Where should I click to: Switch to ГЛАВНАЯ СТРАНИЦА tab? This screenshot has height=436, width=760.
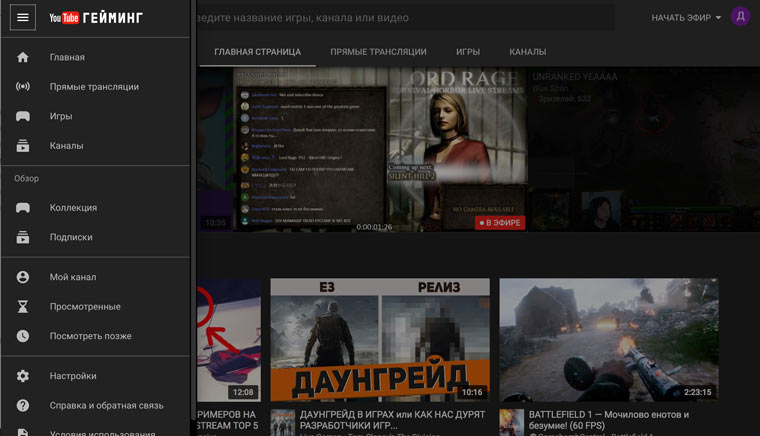click(x=257, y=52)
